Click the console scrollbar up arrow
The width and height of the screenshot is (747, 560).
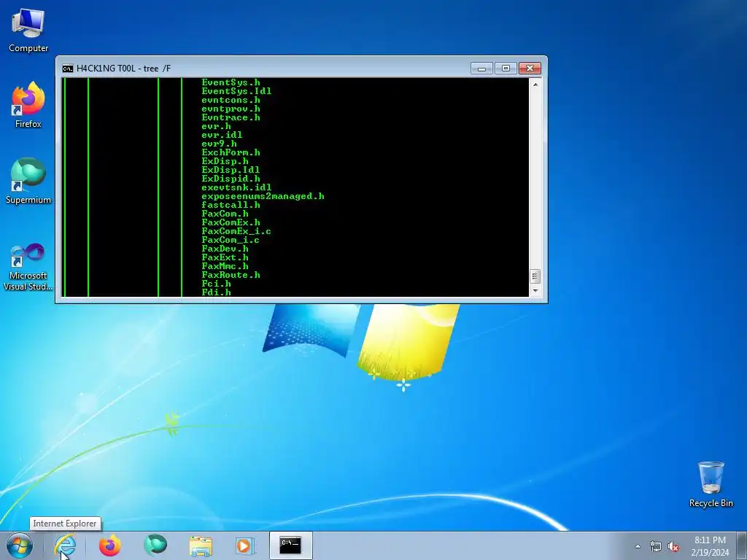(x=535, y=85)
